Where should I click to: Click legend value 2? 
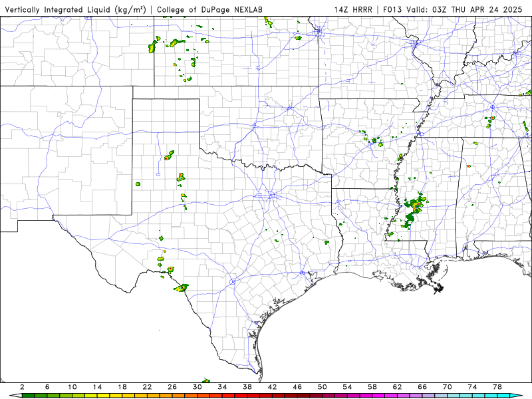click(23, 387)
